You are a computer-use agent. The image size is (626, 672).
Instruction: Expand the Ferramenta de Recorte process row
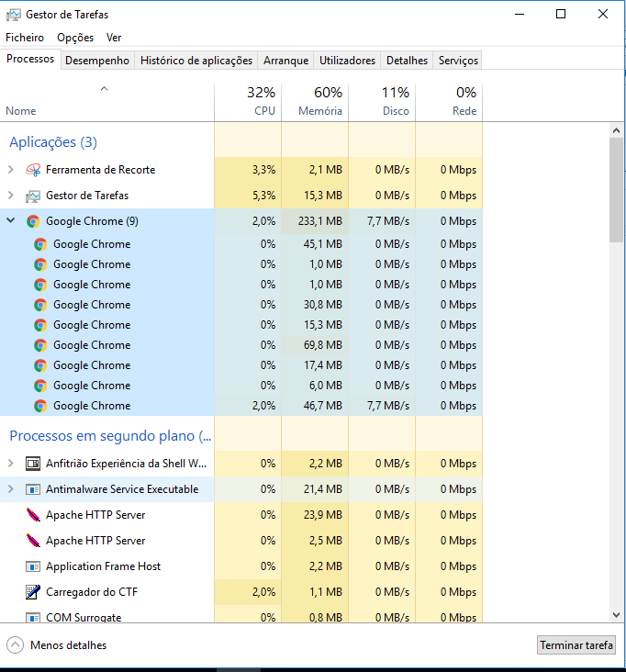(11, 170)
